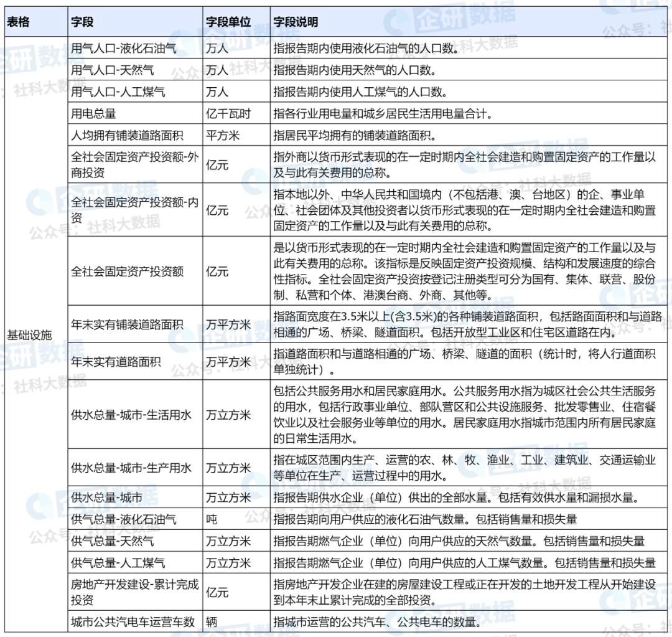Click description 指报告期内使用人工煤气的人口数
Viewport: 672px width, 637px height.
click(469, 92)
